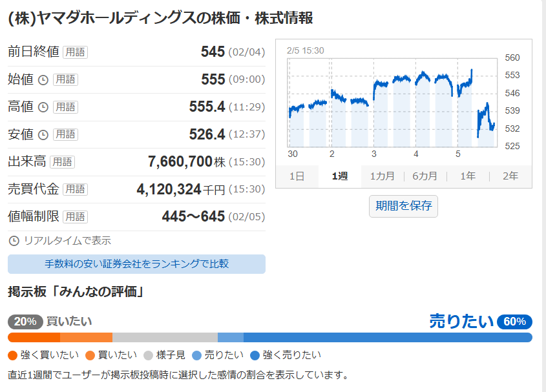Click the リアルタイムで表示 clock icon
The image size is (546, 392).
point(12,240)
